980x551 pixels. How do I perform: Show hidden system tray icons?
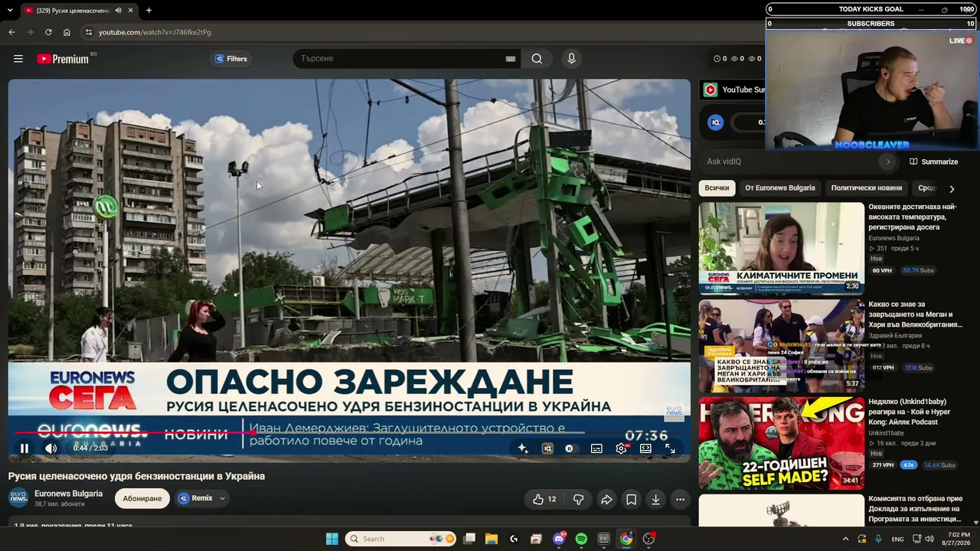[845, 539]
